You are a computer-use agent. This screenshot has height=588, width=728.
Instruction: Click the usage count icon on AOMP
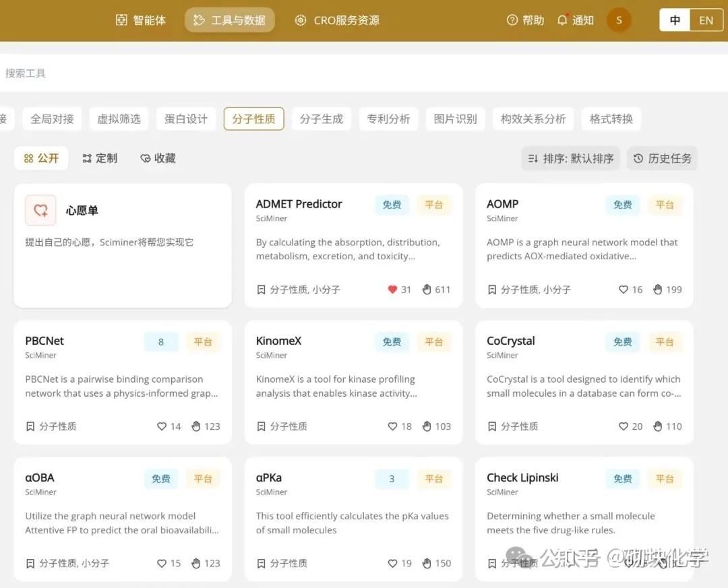[x=657, y=290]
